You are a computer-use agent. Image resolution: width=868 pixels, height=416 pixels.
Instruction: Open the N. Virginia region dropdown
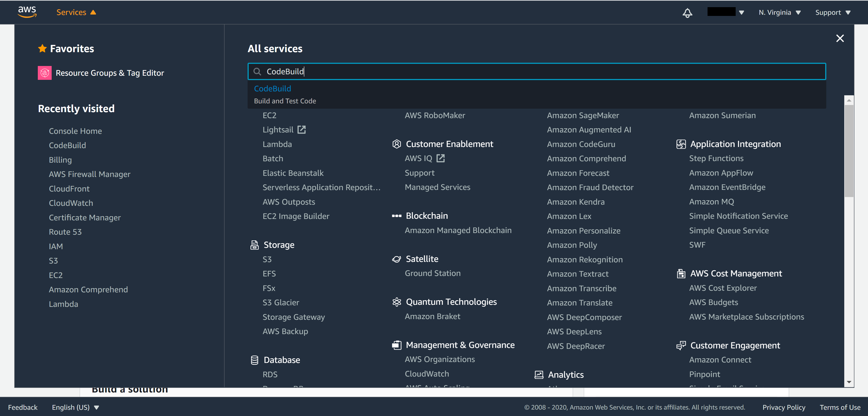779,12
